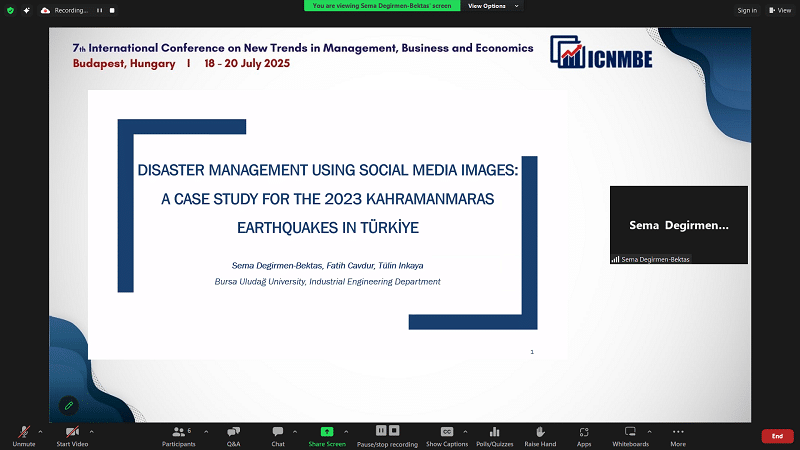Expand audio options arrow next to Unmute

pyautogui.click(x=40, y=431)
